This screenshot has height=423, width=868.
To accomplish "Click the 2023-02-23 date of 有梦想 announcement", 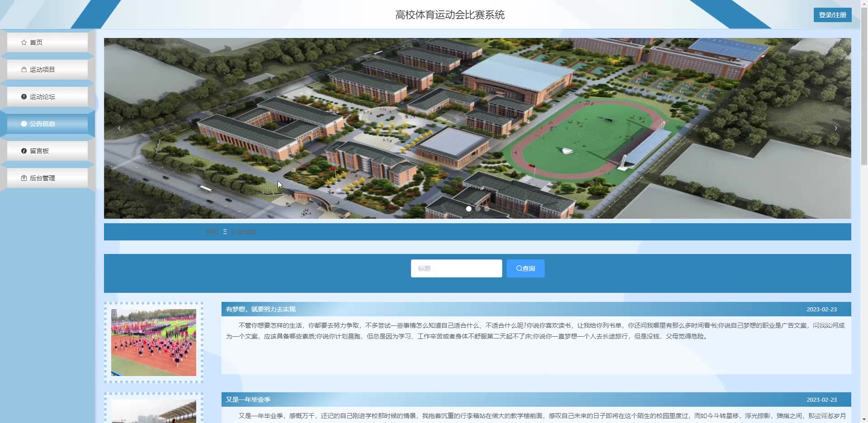I will (x=821, y=310).
